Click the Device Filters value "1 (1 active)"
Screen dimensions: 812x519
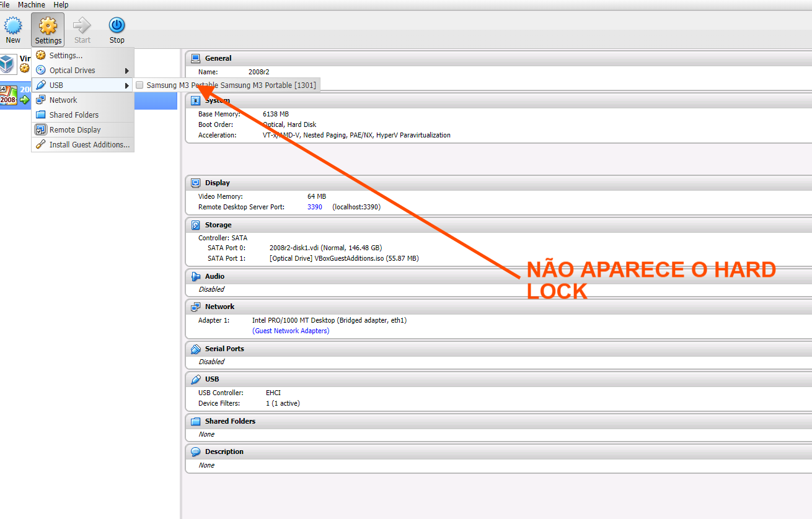pos(283,403)
